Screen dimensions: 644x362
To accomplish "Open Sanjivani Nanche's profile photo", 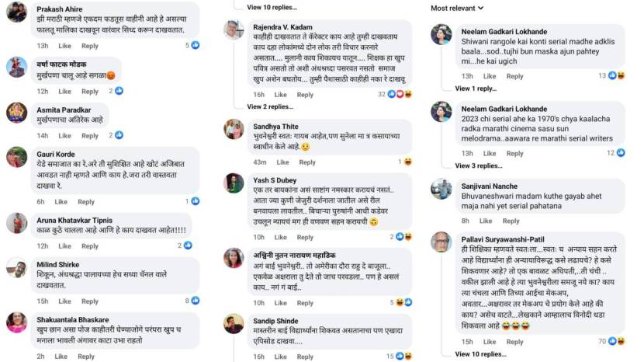I will (441, 189).
